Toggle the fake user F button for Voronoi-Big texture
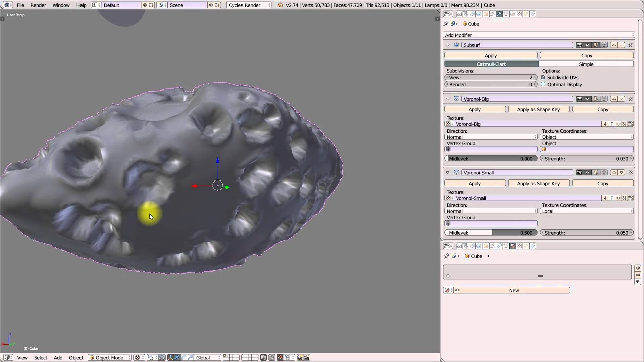 [x=612, y=124]
